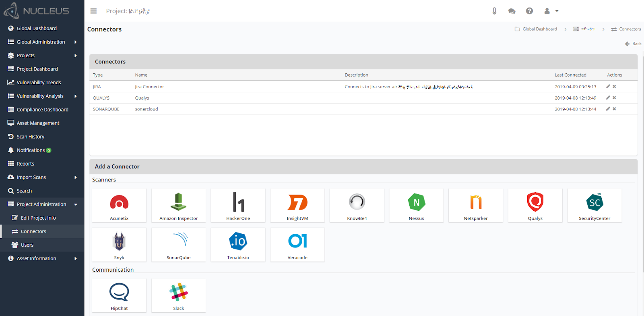This screenshot has width=644, height=316.
Task: Delete the sonarcloud connector entry
Action: [614, 109]
